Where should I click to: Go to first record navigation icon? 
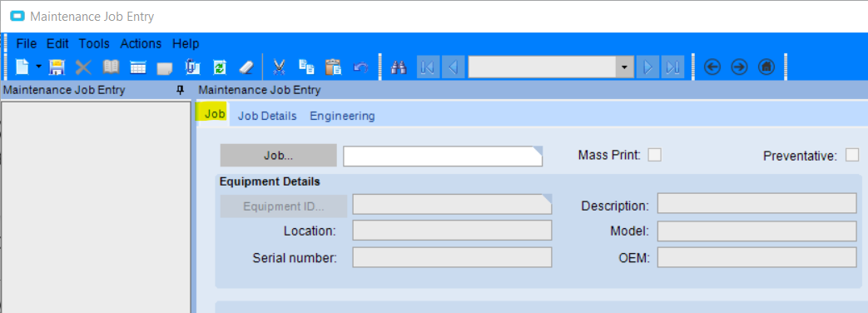point(428,67)
